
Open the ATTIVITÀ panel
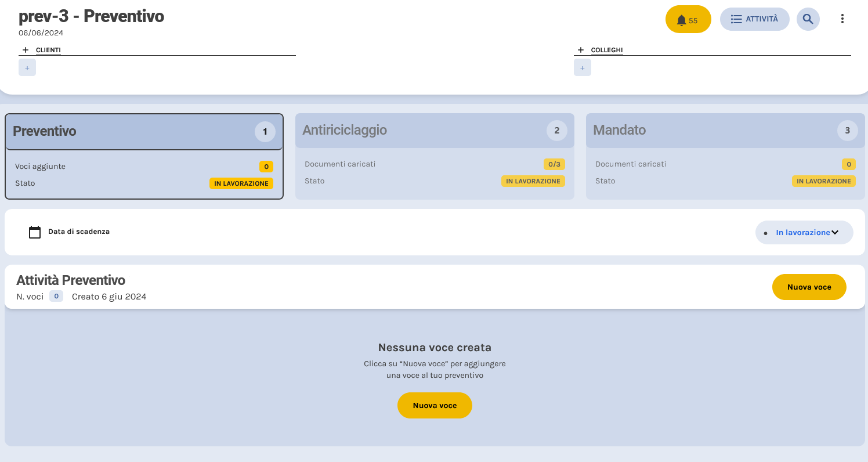[754, 19]
